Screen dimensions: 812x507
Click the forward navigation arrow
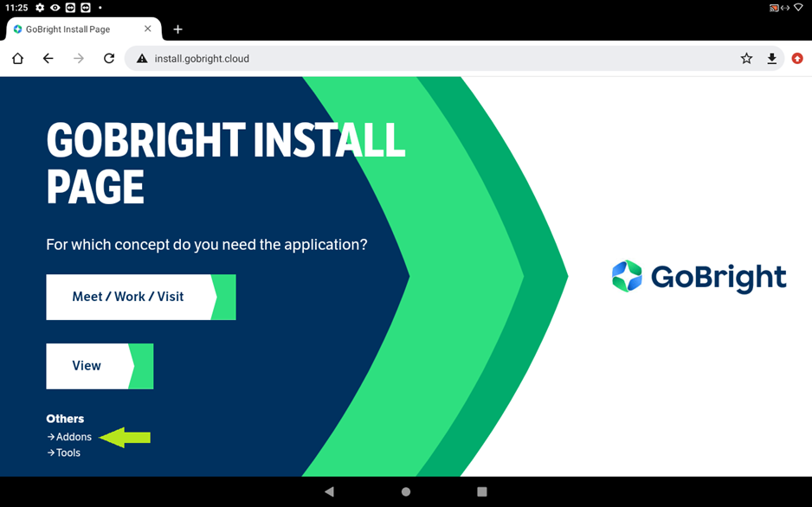(x=79, y=59)
